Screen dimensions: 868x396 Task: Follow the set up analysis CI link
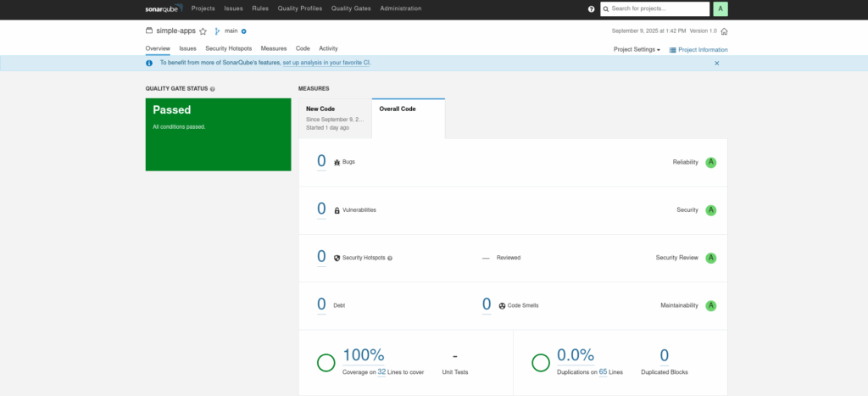(x=325, y=63)
